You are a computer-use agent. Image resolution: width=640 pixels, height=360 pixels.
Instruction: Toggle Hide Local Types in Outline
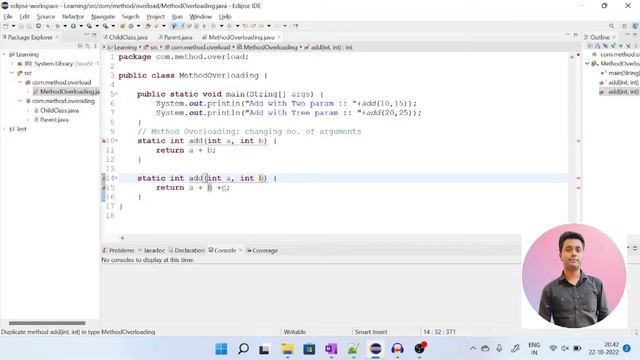pos(628,46)
